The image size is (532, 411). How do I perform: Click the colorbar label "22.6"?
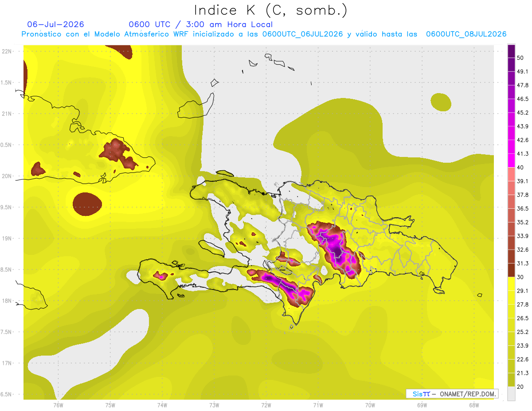coord(523,359)
